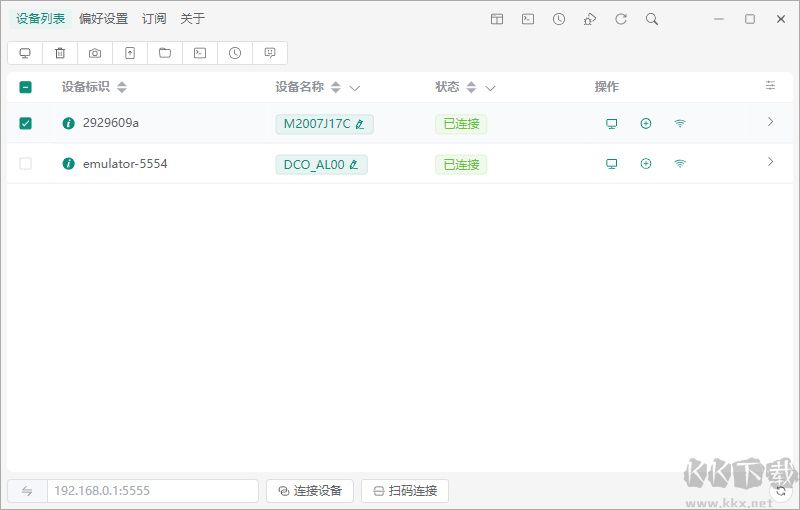Click plus circle icon for emulator-5554
Image resolution: width=800 pixels, height=510 pixels.
coord(645,163)
